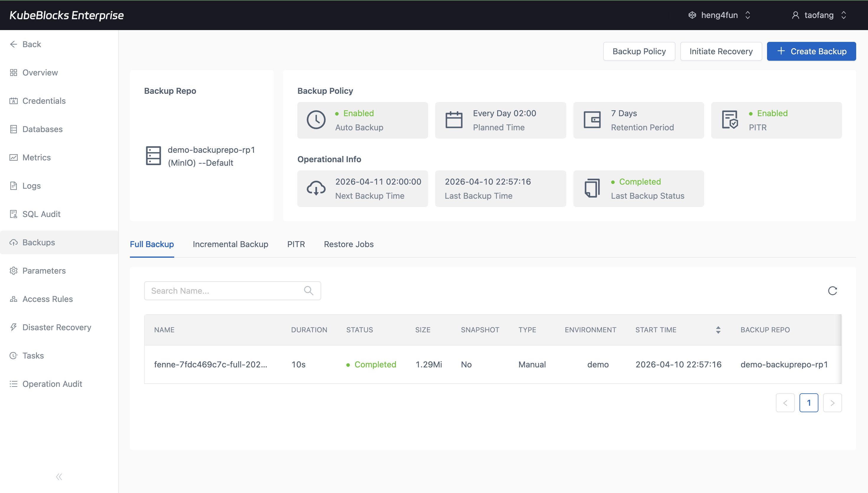Open SQL Audit
The width and height of the screenshot is (868, 493).
(x=41, y=214)
